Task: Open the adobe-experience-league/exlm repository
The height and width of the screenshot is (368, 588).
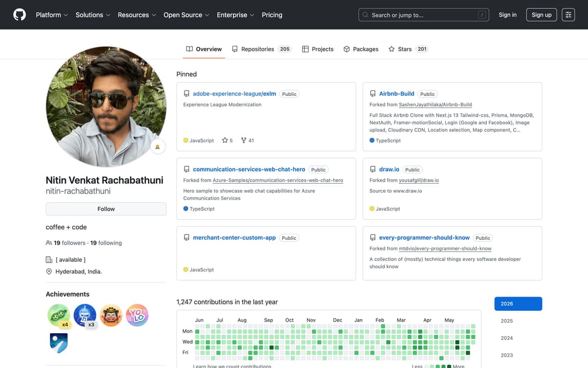Action: tap(234, 94)
